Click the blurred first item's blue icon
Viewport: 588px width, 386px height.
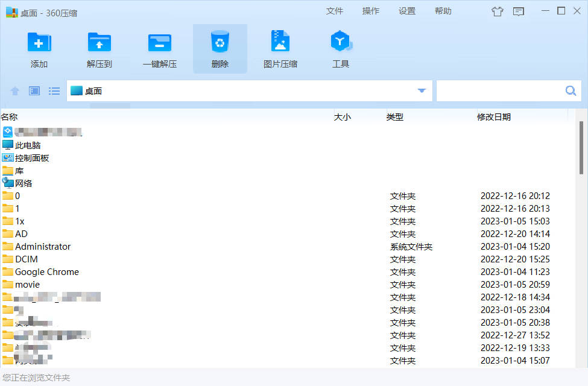coord(8,131)
